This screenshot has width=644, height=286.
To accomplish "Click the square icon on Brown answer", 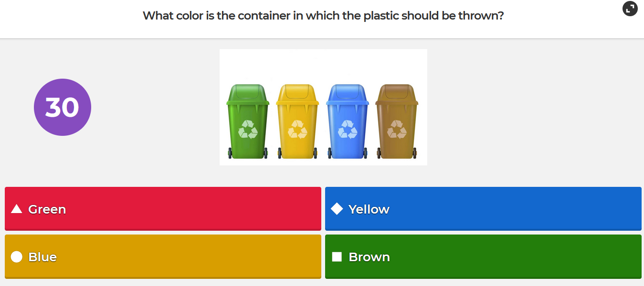I will 337,257.
